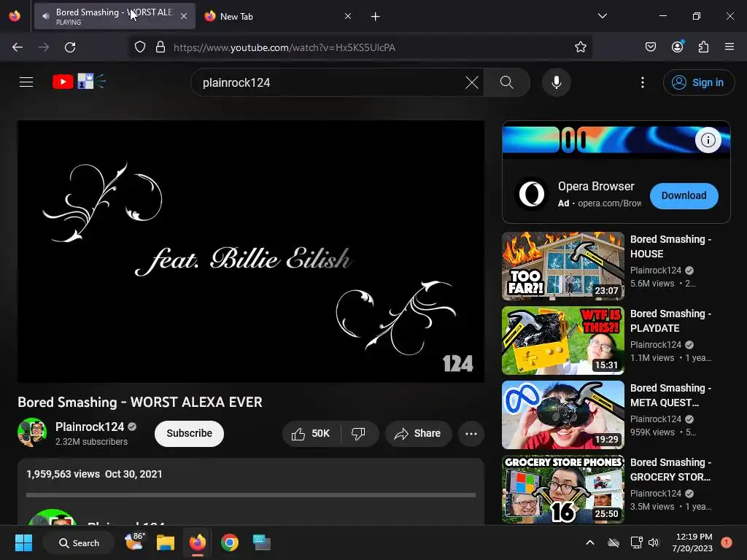Bookmark this page with the star
747x560 pixels.
580,47
